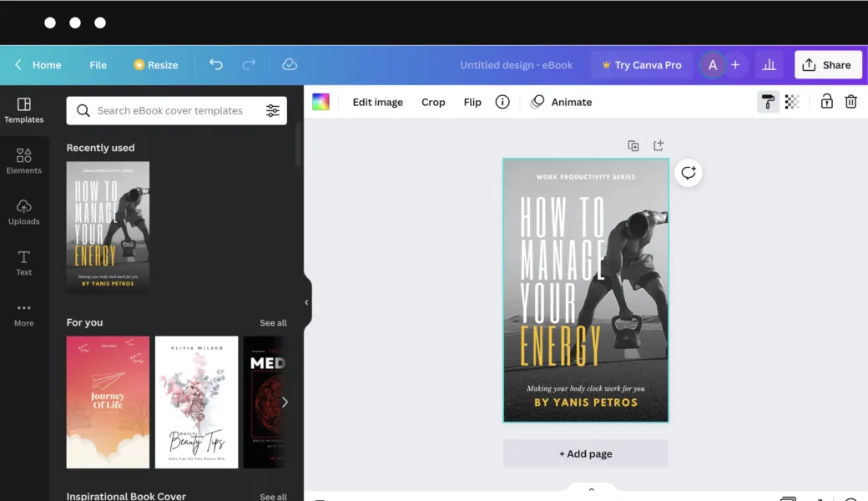Expand bottom pages drawer chevron

[x=591, y=489]
